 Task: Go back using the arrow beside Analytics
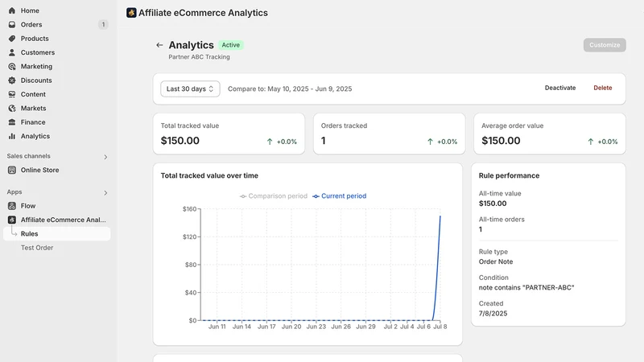coord(159,45)
